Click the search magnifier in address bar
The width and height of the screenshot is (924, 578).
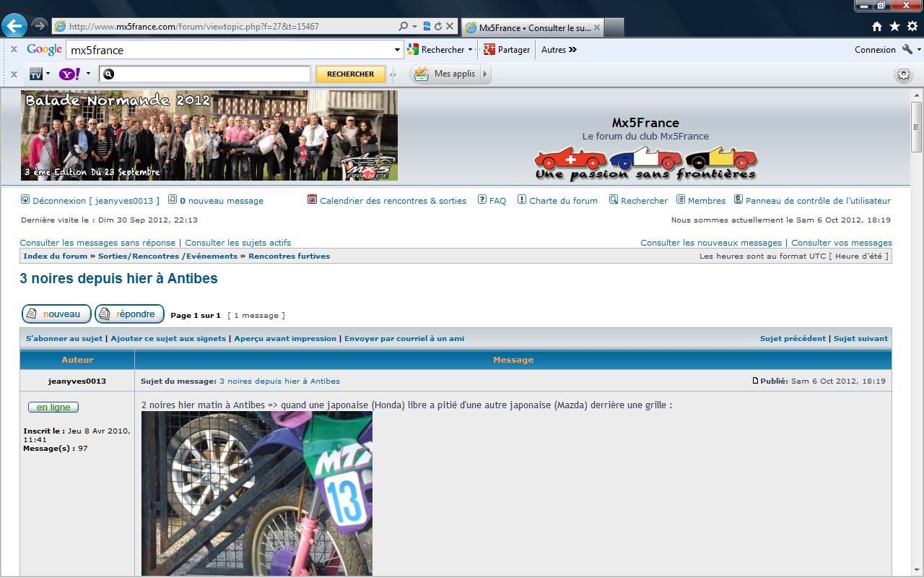[404, 27]
